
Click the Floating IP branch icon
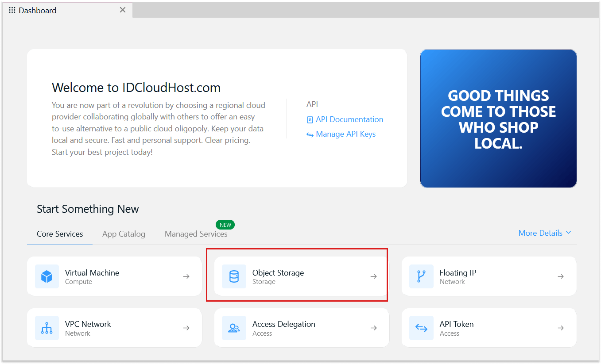[x=421, y=276]
